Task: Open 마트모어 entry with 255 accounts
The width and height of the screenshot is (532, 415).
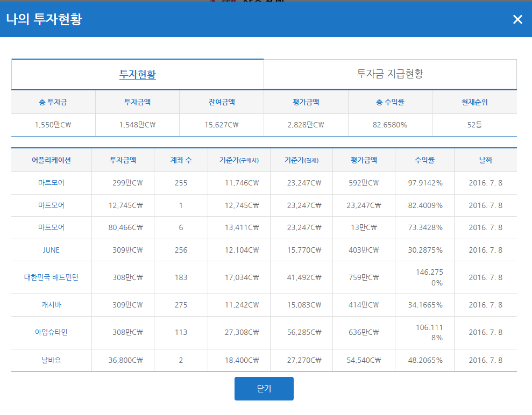Action: pos(51,183)
